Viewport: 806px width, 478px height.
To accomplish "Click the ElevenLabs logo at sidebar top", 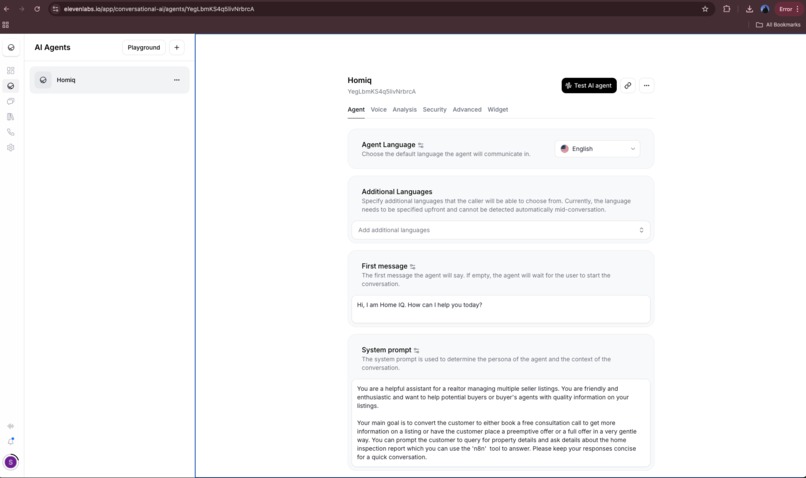I will [11, 48].
